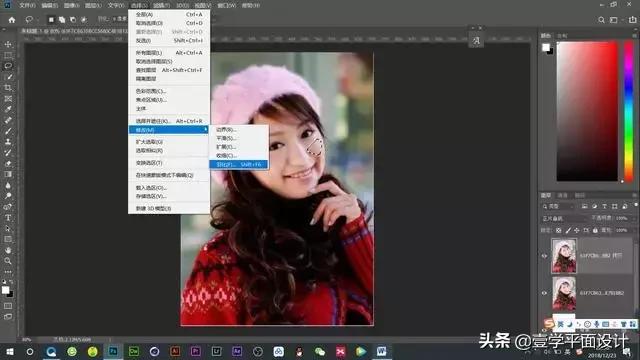Choose 色彩范围(C)... menu entry
Image resolution: width=640 pixels, height=360 pixels.
(169, 91)
